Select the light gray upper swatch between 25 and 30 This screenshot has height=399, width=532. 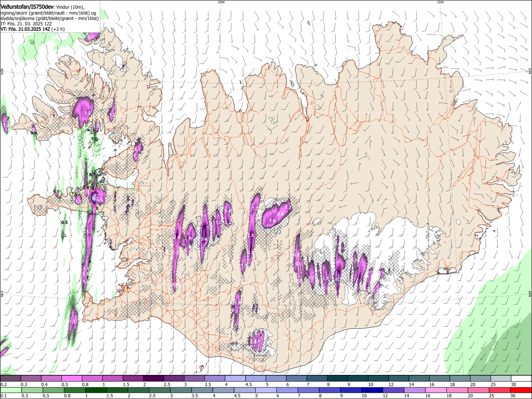tap(501, 378)
